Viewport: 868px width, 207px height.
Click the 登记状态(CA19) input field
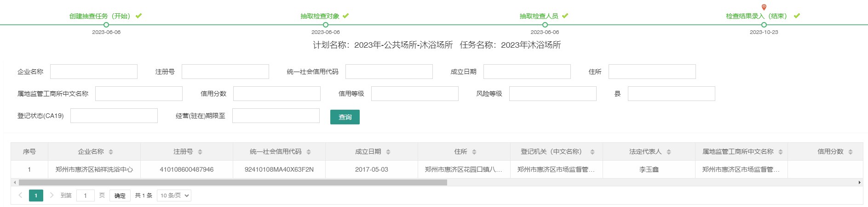(x=114, y=116)
